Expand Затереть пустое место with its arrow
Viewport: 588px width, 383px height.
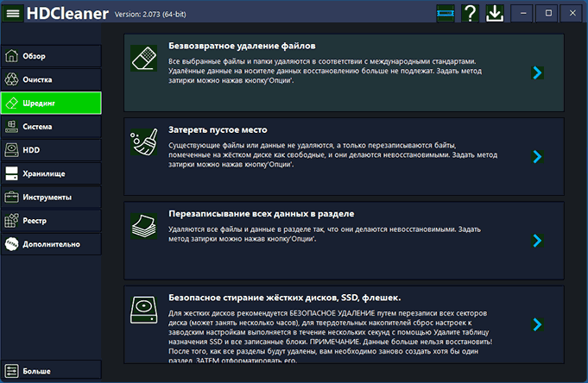coord(537,156)
